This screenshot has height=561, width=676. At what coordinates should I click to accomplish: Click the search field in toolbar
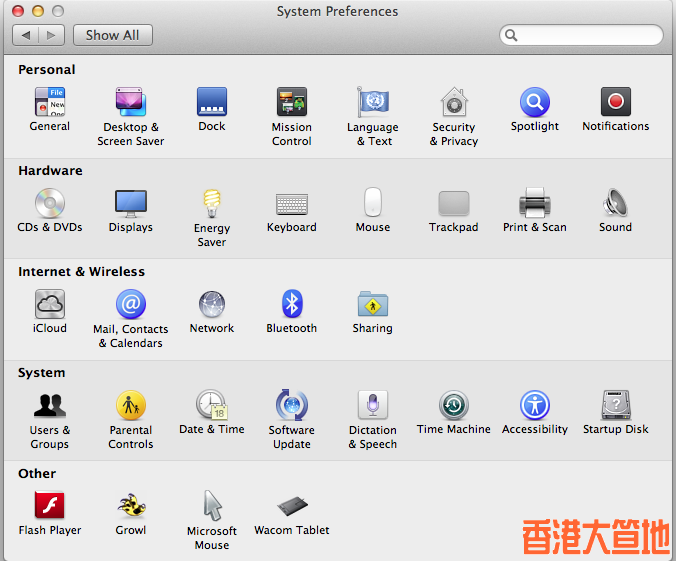click(581, 35)
